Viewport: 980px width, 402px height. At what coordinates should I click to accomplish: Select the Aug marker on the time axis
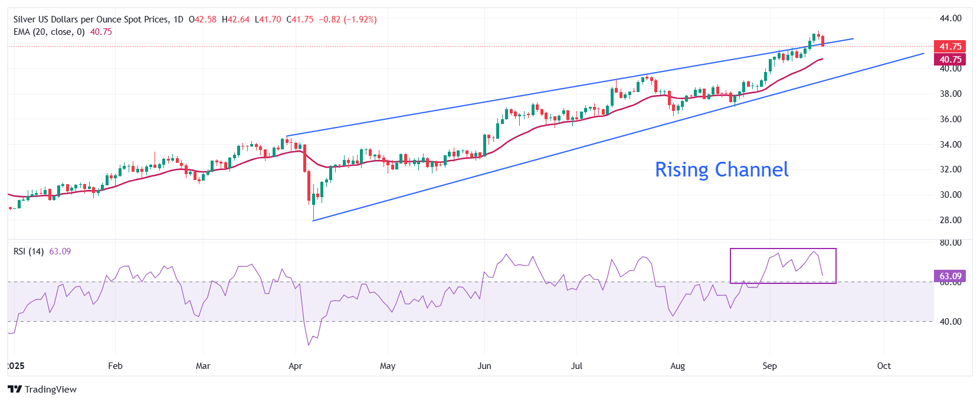click(677, 366)
